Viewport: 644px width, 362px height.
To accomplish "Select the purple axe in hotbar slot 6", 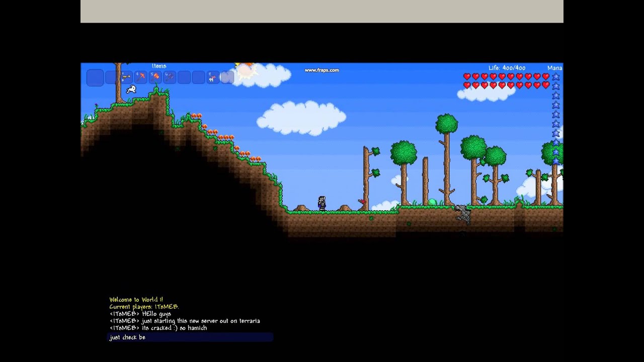I will (170, 77).
